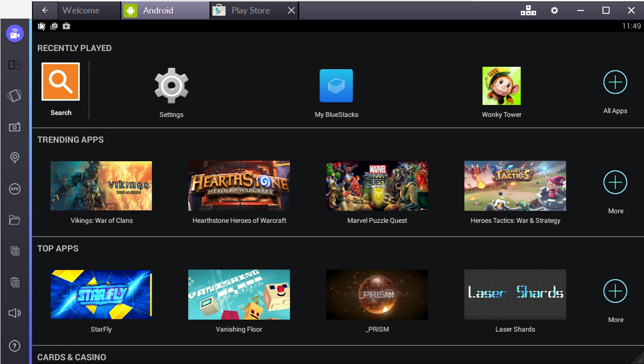Open _PRISM game thumbnail
This screenshot has height=364, width=644.
(x=377, y=295)
